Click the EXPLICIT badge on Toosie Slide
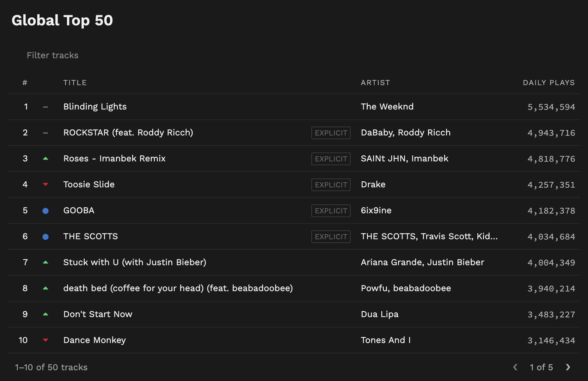The height and width of the screenshot is (381, 588). [331, 185]
